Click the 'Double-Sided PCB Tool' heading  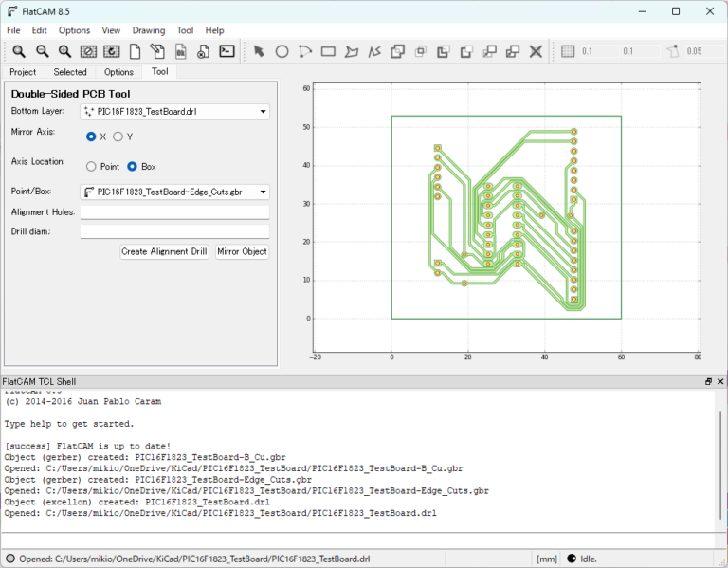(x=70, y=94)
